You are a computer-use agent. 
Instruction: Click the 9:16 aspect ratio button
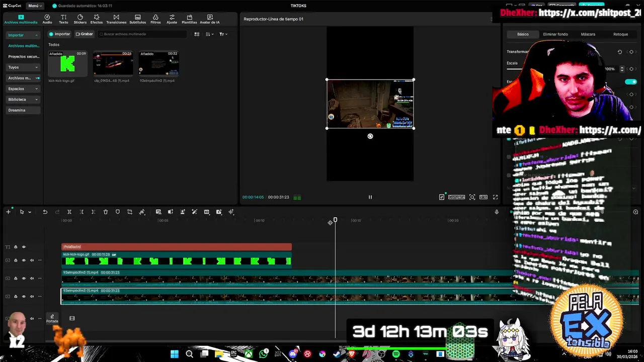tap(483, 197)
